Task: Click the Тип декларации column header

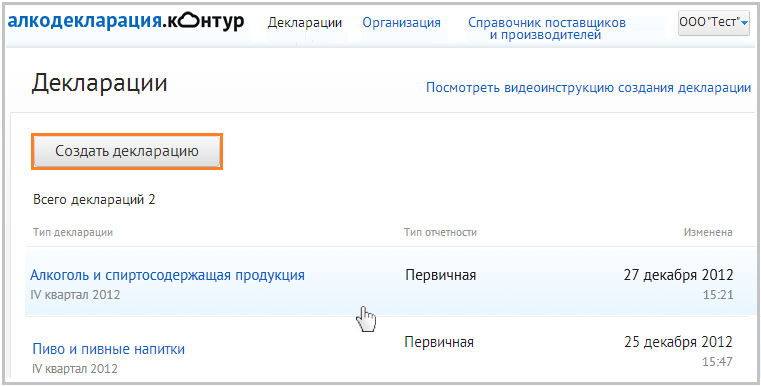Action: tap(73, 233)
